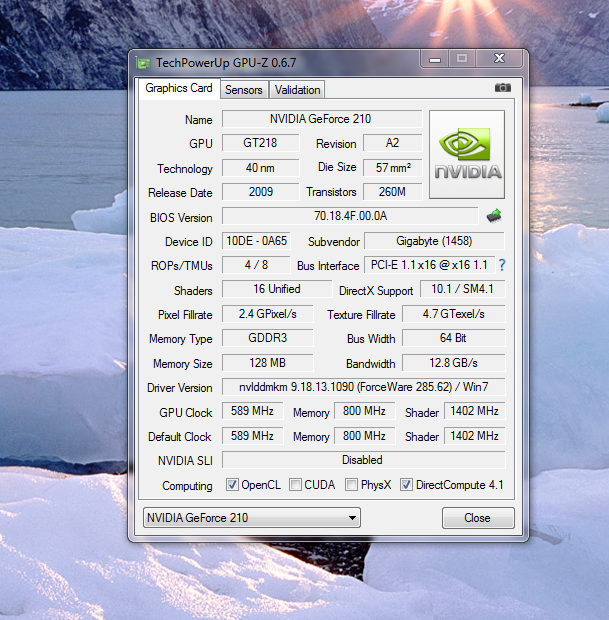Viewport: 609px width, 620px height.
Task: Switch to the Validation tab
Action: coord(297,90)
